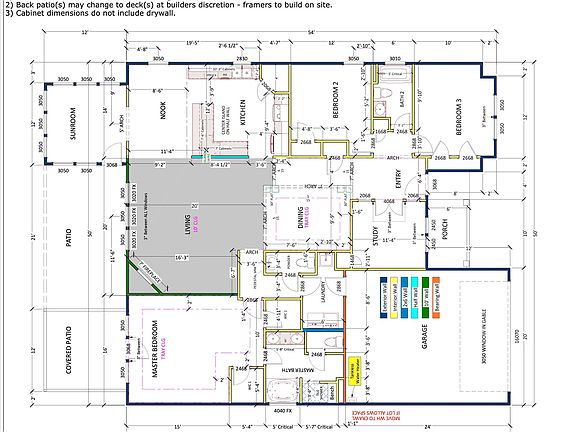The height and width of the screenshot is (432, 576).
Task: Click the MASTER BEDROOM label
Action: click(155, 349)
